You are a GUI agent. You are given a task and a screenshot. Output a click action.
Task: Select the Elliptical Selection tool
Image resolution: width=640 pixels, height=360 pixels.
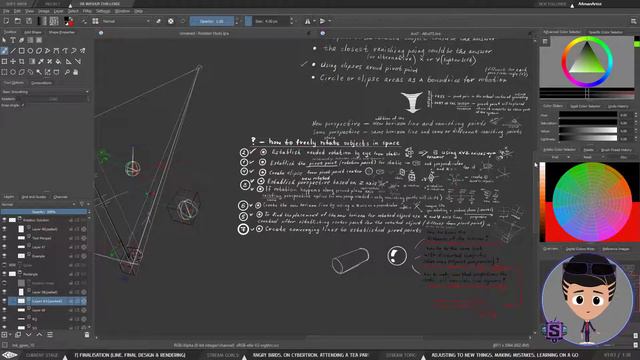click(x=13, y=72)
